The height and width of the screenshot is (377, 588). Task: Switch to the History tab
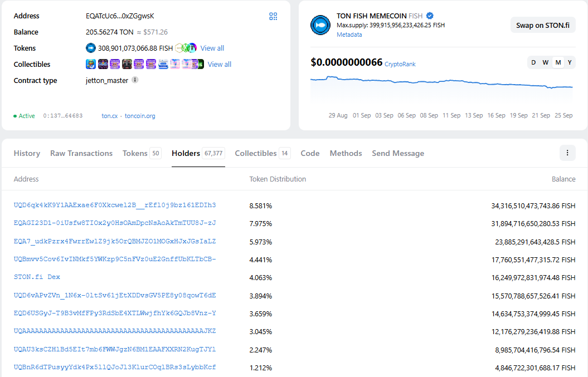pos(27,153)
